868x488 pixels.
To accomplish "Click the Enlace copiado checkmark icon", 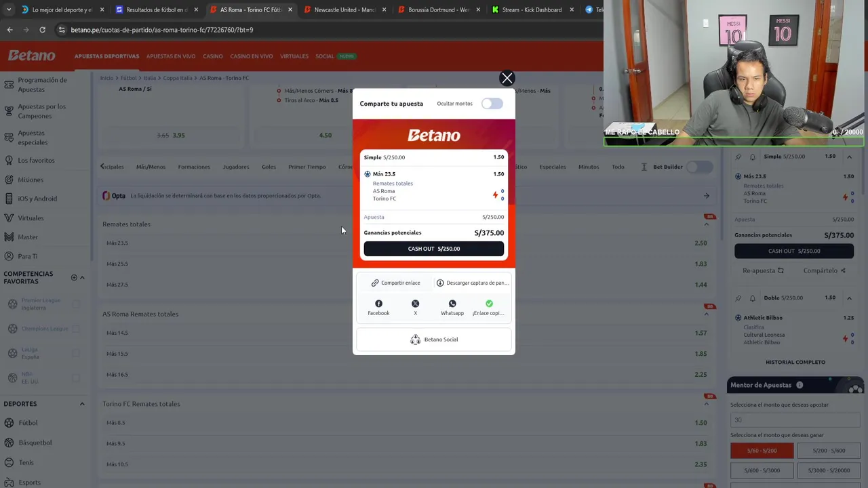I will (489, 304).
